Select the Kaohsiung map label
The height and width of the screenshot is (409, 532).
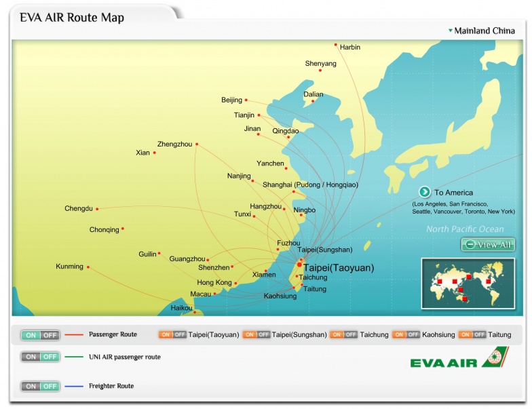tap(280, 296)
